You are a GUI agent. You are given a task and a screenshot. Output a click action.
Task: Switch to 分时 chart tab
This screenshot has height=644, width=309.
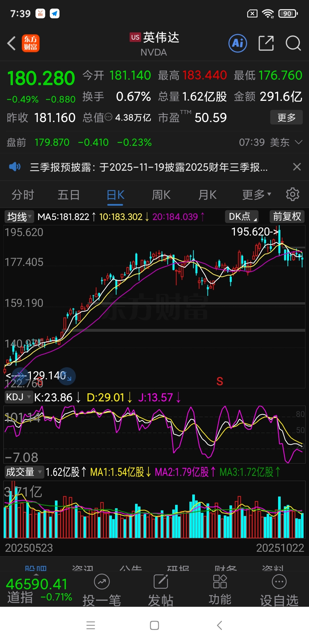23,195
